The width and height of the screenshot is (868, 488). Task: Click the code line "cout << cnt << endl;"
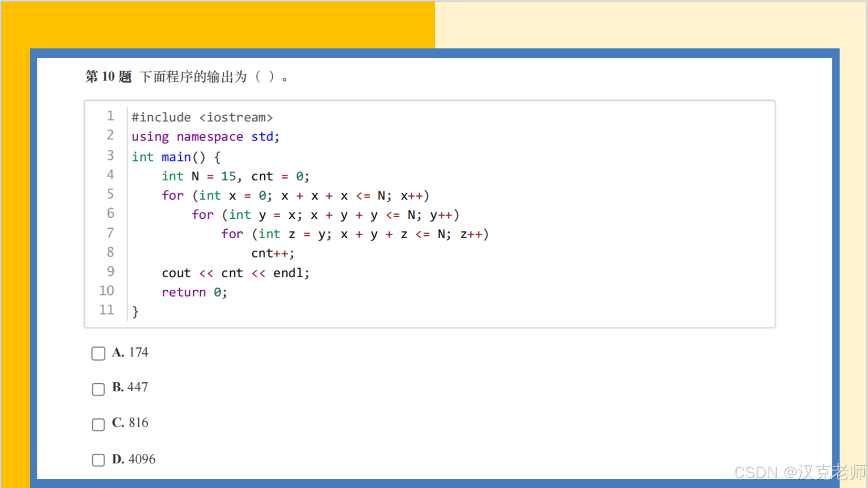coord(235,273)
